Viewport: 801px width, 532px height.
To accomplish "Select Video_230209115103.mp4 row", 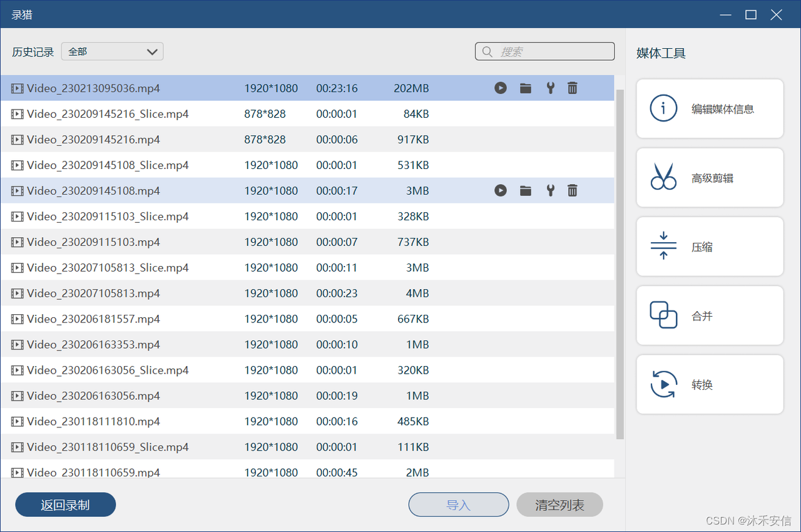I will pos(307,242).
